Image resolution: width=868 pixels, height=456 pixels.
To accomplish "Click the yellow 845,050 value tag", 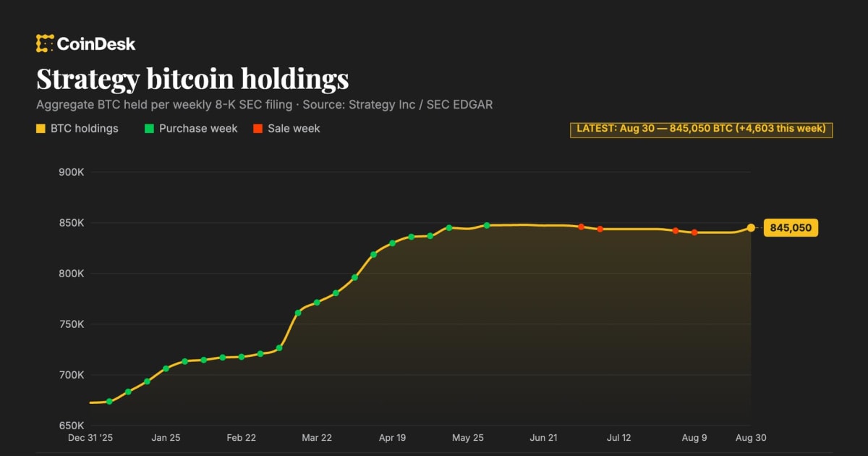I will tap(791, 228).
